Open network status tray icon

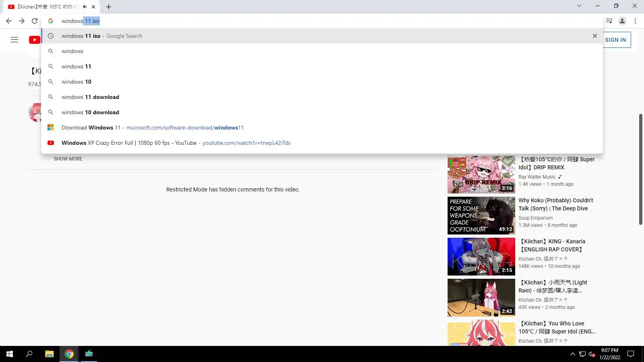(582, 354)
